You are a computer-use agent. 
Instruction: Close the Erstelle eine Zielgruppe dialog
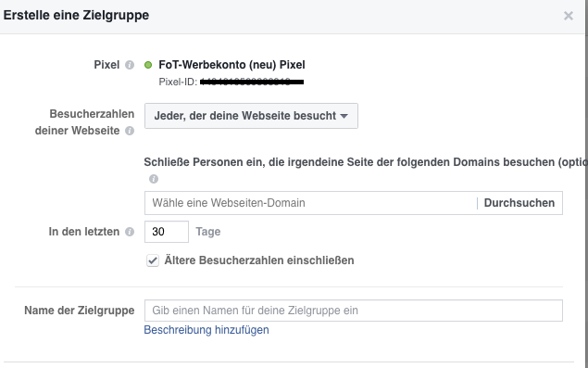[569, 16]
